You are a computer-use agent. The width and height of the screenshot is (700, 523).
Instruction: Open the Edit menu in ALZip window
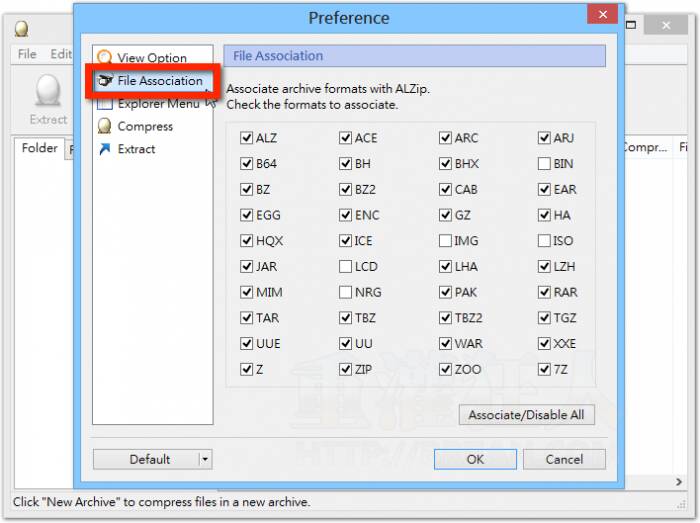click(61, 54)
